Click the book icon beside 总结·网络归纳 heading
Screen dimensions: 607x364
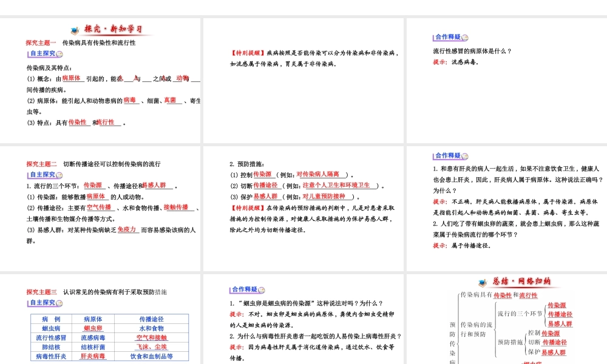point(483,283)
